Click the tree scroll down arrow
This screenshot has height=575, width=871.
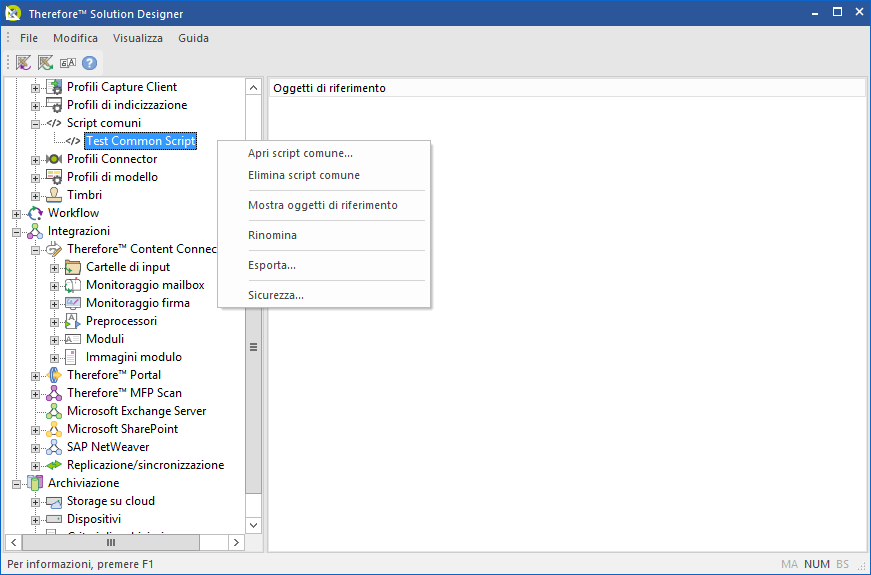(x=253, y=525)
